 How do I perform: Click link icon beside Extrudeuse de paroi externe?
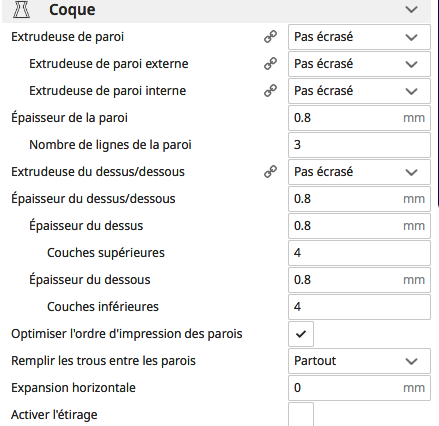[x=270, y=64]
